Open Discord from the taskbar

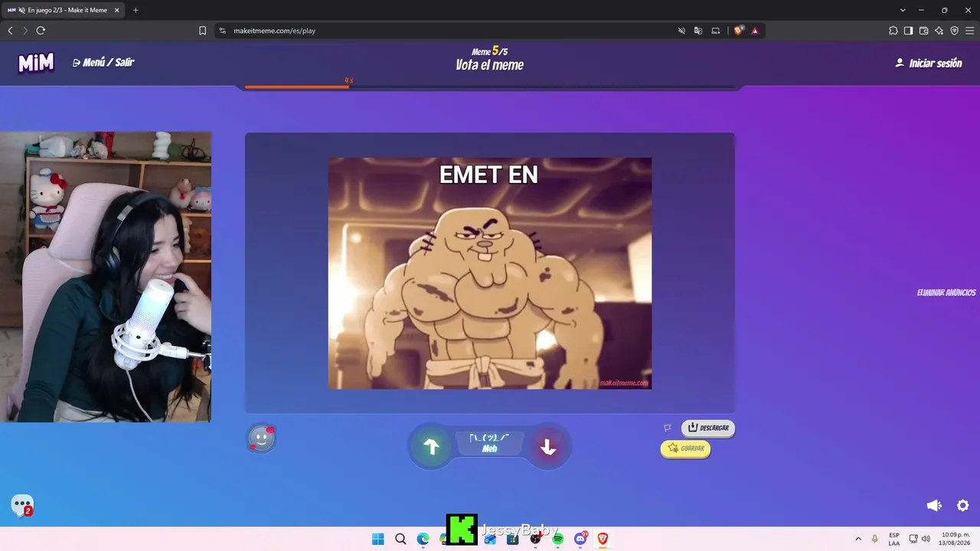(x=580, y=539)
